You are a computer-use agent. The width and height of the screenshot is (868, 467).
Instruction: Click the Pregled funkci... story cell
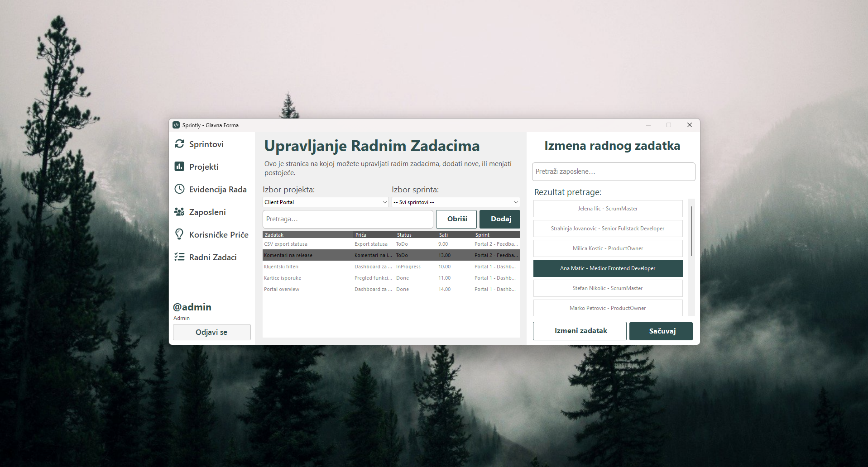pos(373,278)
